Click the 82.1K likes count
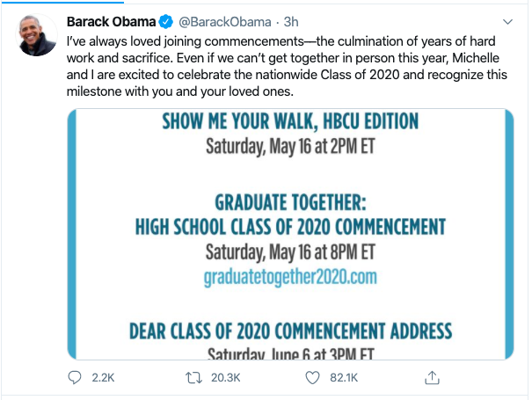The height and width of the screenshot is (400, 532). coord(343,378)
